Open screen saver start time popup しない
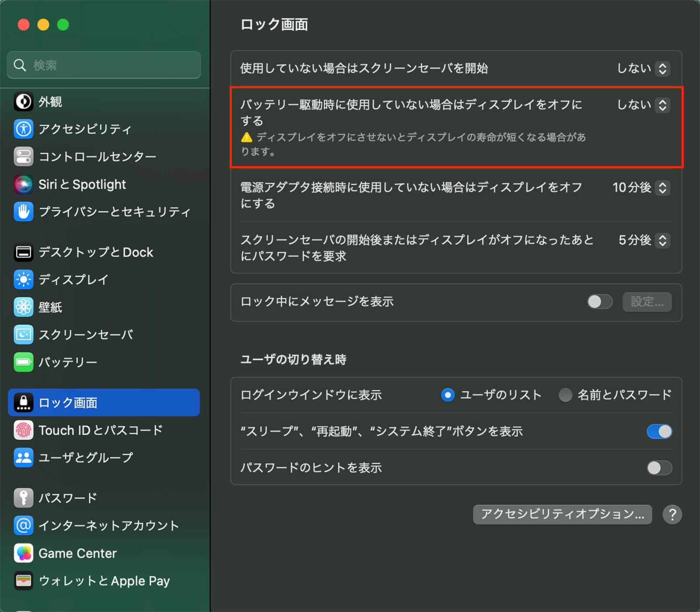 point(643,69)
